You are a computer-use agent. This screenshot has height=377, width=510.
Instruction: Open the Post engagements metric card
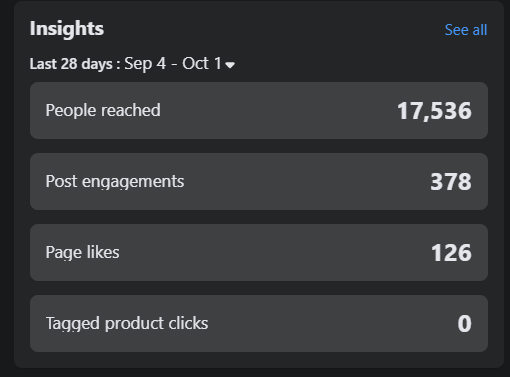(x=259, y=181)
